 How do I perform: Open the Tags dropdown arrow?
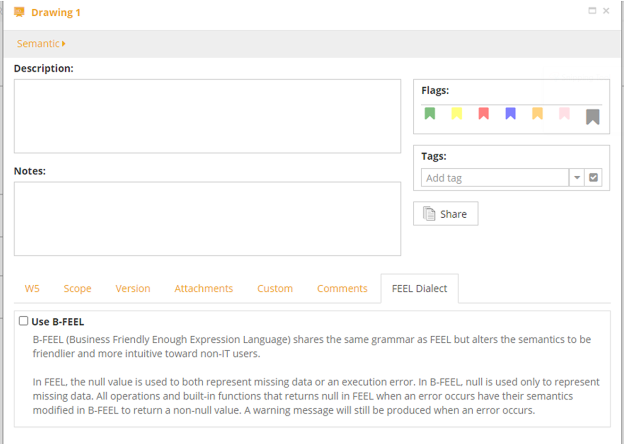[577, 178]
